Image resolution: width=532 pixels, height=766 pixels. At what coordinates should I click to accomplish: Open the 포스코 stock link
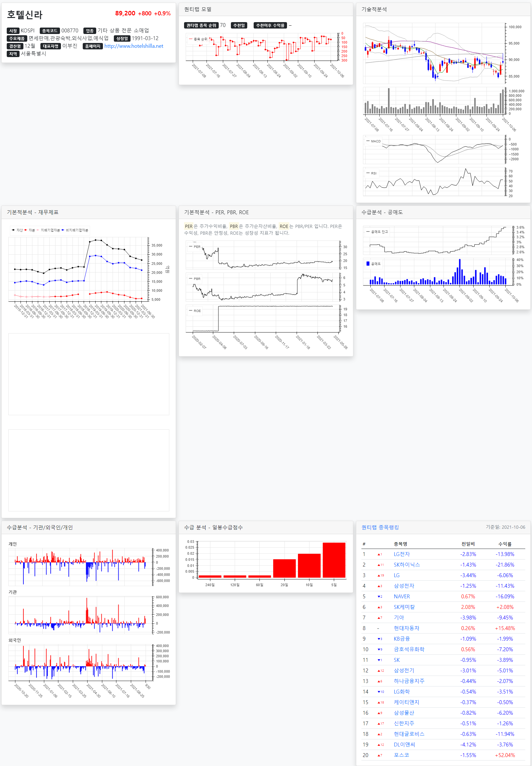coord(401,755)
